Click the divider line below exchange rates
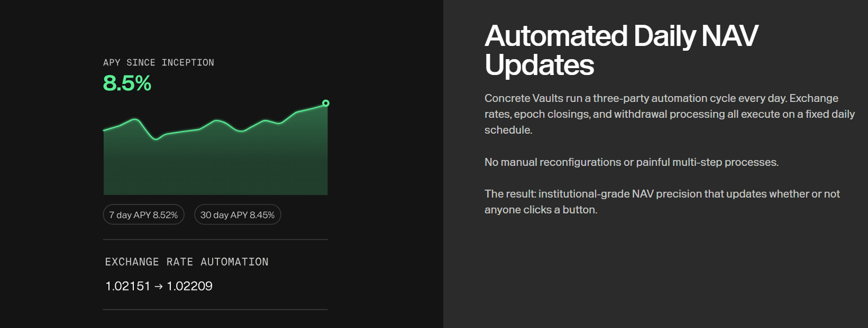 pos(215,310)
